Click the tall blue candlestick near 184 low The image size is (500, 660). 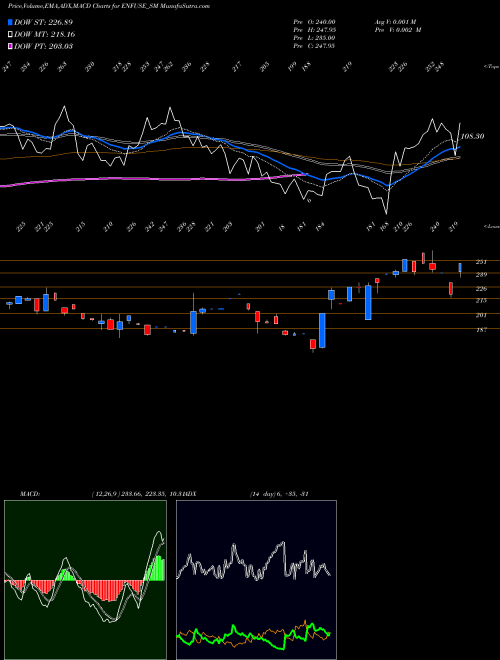322,330
